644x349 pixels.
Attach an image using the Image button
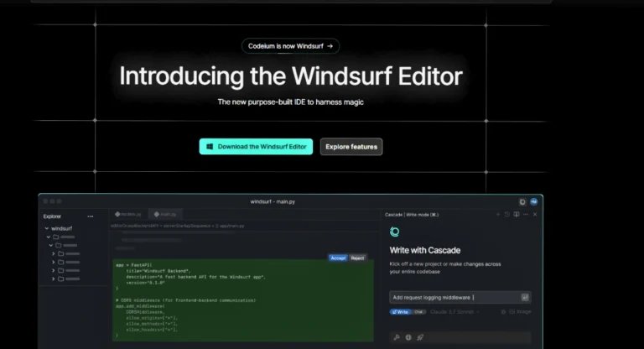520,312
